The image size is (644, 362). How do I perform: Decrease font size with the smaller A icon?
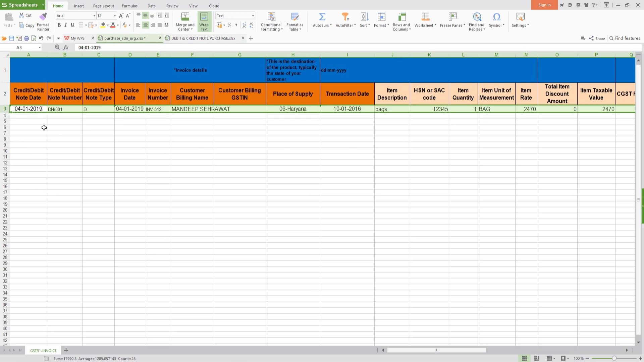point(128,15)
